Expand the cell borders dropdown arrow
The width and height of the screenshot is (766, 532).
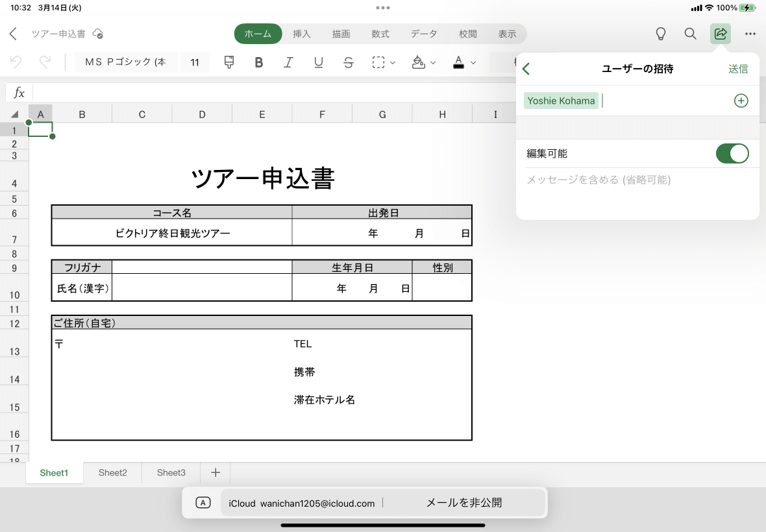393,63
